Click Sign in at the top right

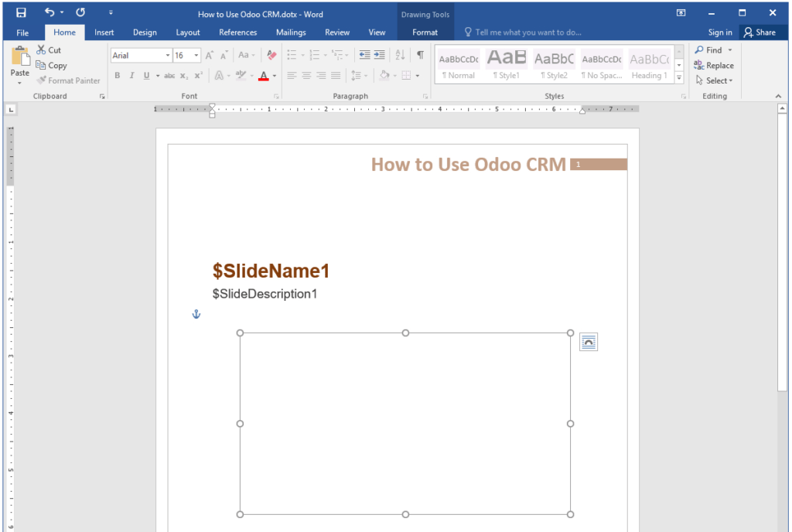(x=719, y=32)
